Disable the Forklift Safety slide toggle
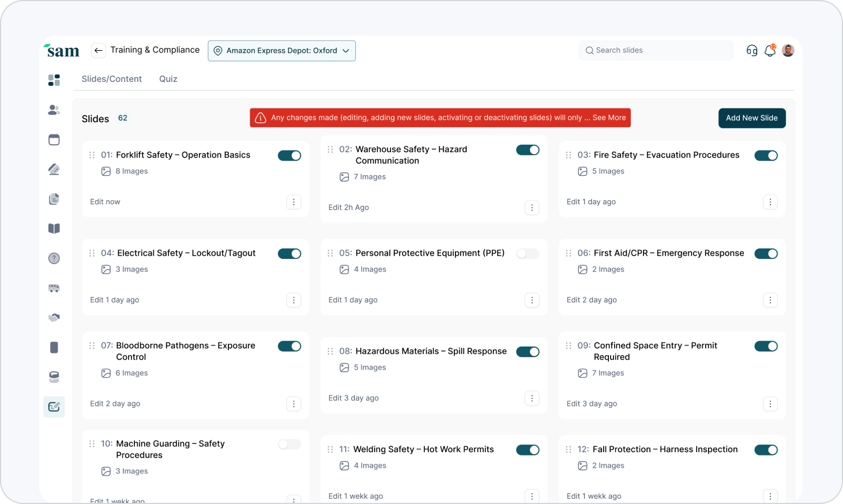 [x=289, y=156]
